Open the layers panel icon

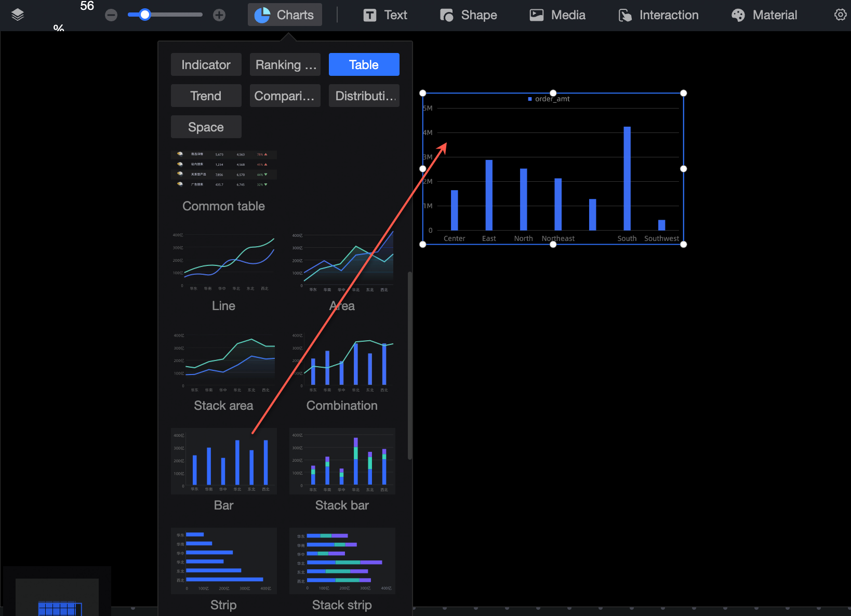18,15
